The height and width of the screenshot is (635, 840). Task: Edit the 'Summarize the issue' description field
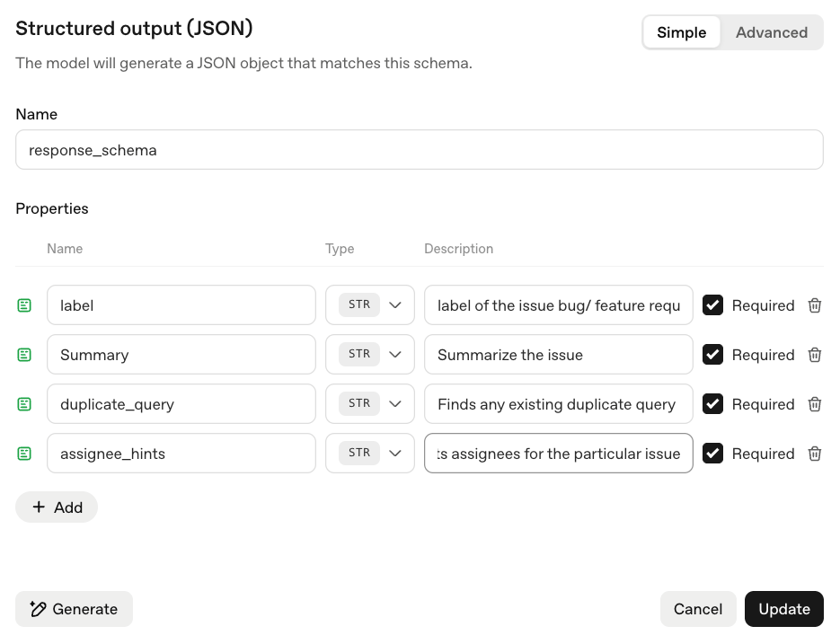[559, 355]
